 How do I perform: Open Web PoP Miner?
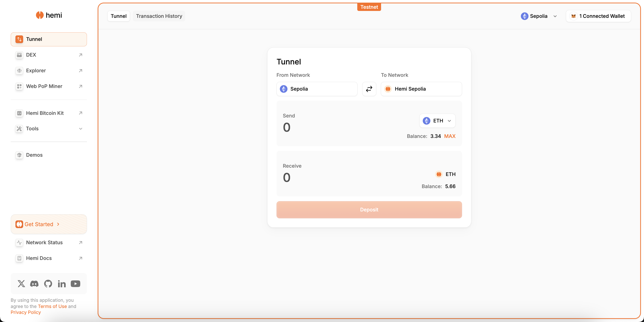pyautogui.click(x=49, y=86)
